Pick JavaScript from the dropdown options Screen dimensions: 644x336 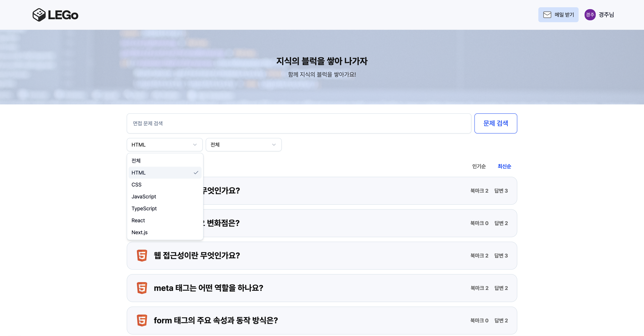144,197
